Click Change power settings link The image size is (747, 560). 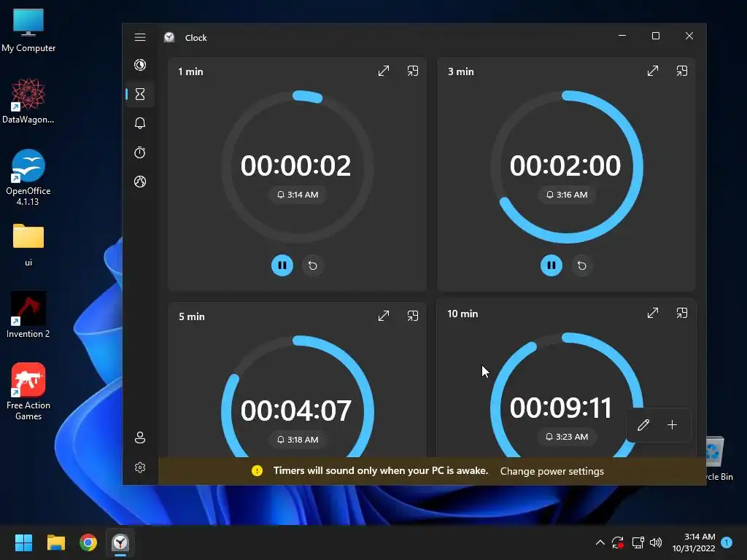551,471
